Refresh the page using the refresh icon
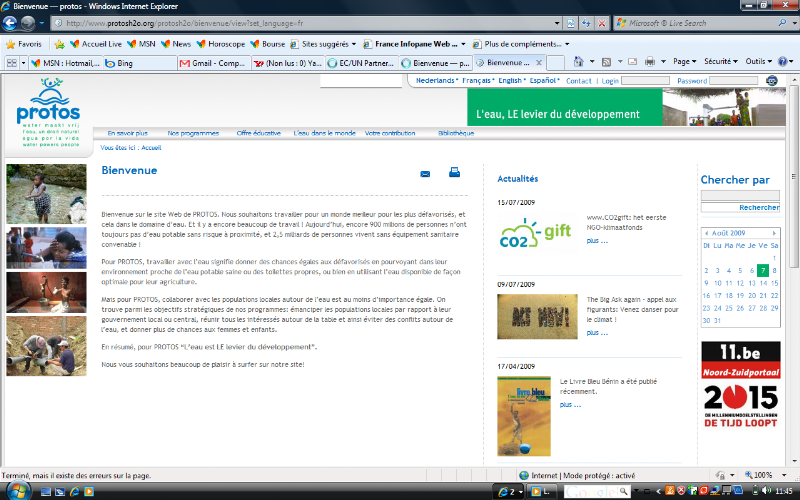The height and width of the screenshot is (500, 800). [586, 23]
